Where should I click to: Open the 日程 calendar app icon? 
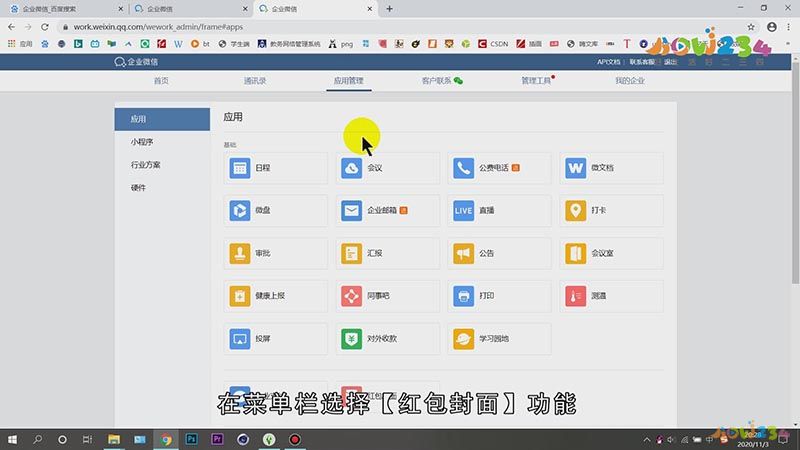(x=240, y=168)
